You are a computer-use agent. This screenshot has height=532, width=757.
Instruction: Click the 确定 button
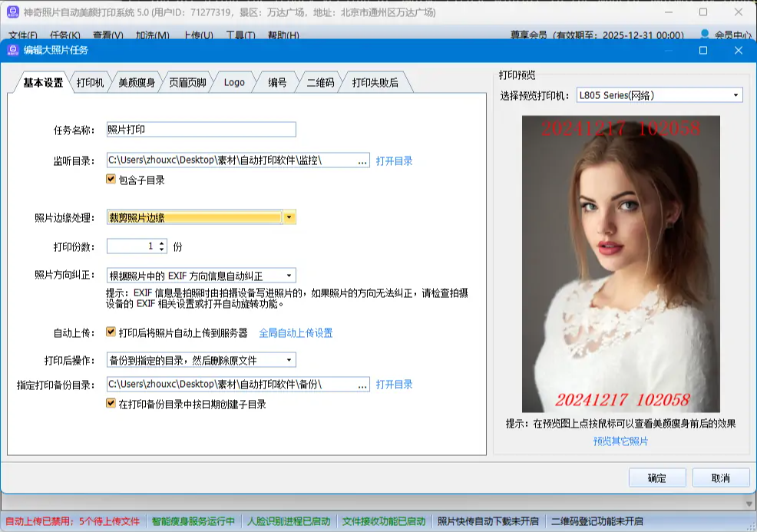656,477
